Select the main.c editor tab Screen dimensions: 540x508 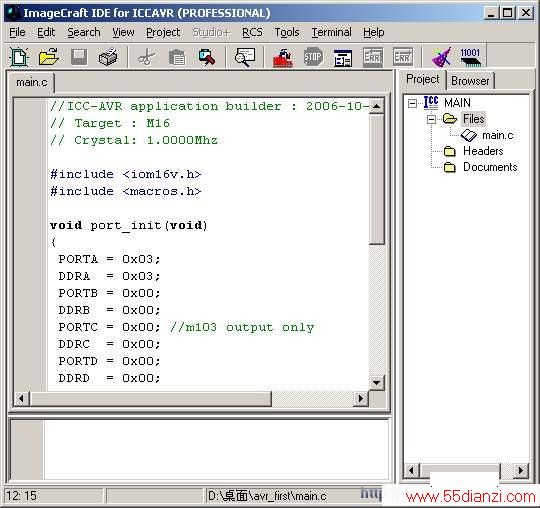pos(32,82)
